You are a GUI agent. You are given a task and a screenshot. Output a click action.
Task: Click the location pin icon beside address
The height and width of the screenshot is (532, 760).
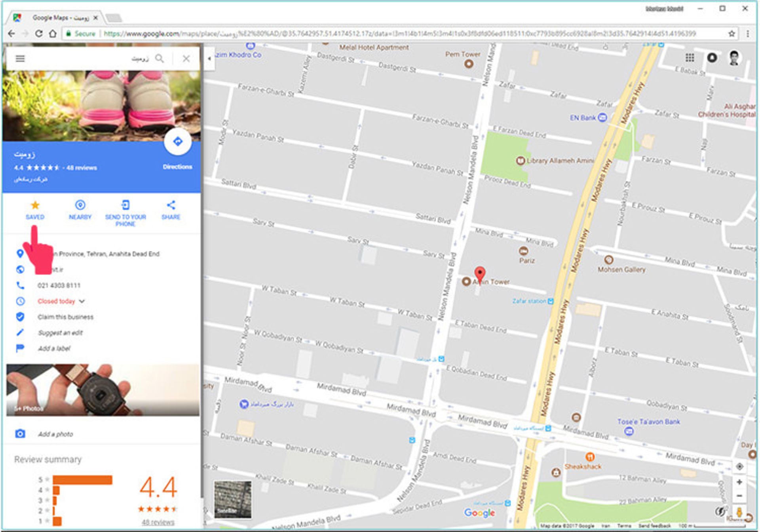click(x=20, y=254)
